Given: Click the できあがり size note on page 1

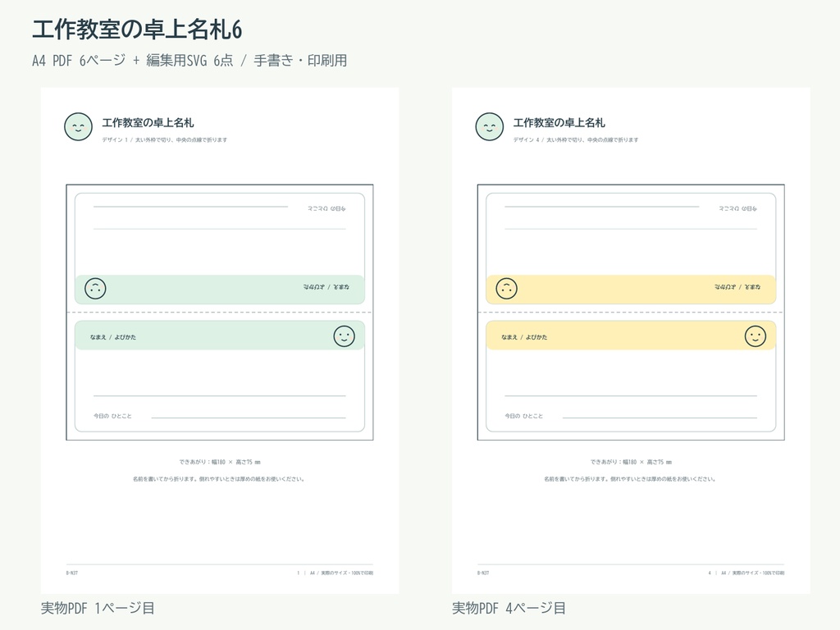Looking at the screenshot, I should (x=220, y=462).
